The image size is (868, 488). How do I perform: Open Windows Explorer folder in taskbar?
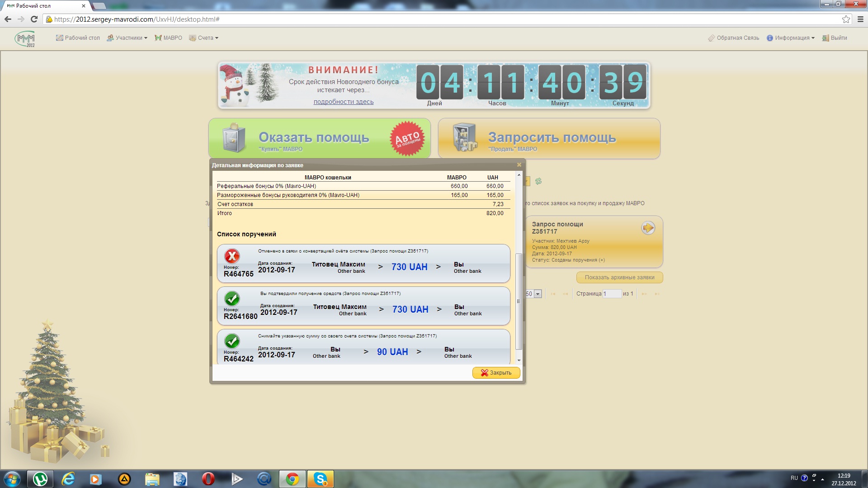tap(152, 479)
